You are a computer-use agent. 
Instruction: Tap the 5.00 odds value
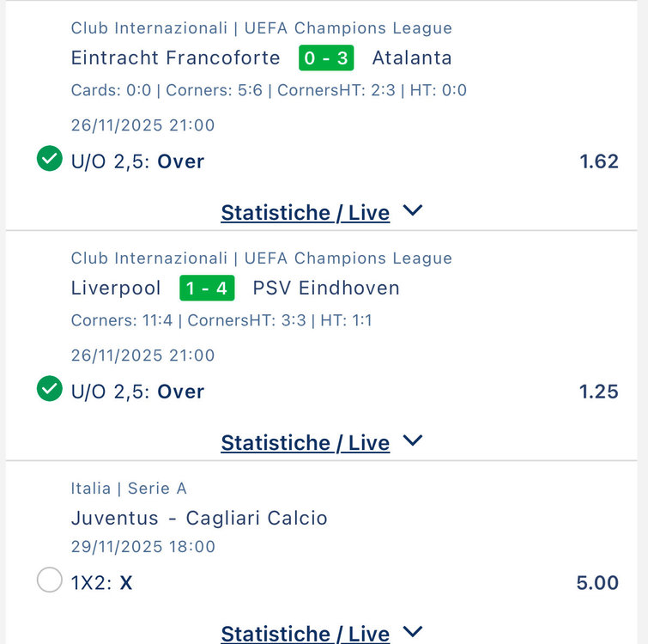point(597,583)
